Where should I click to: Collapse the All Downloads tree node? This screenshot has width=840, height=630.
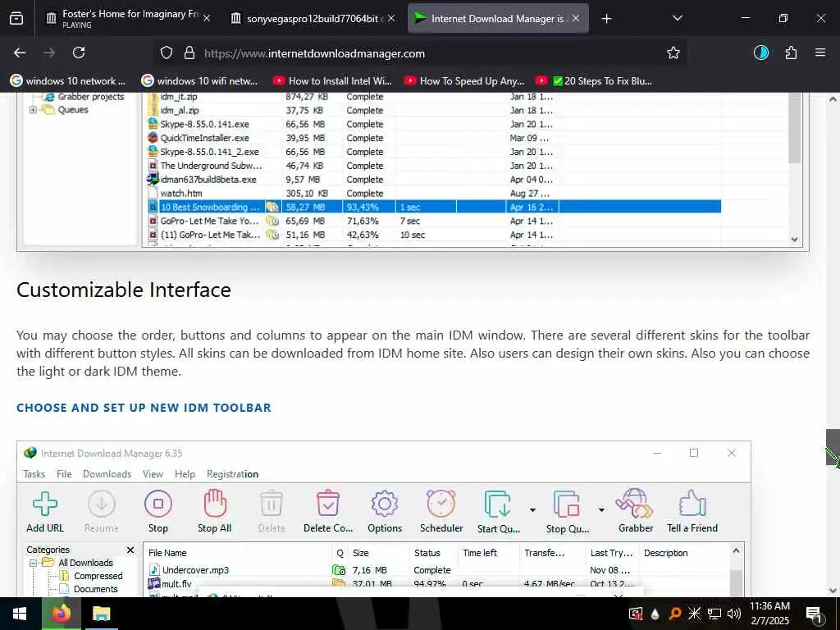pos(33,563)
